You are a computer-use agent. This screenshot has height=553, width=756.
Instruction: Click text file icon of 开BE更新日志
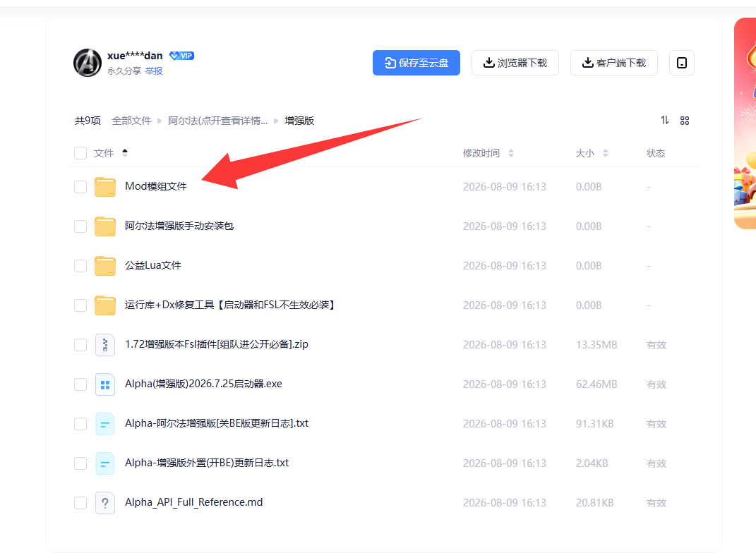coord(105,463)
